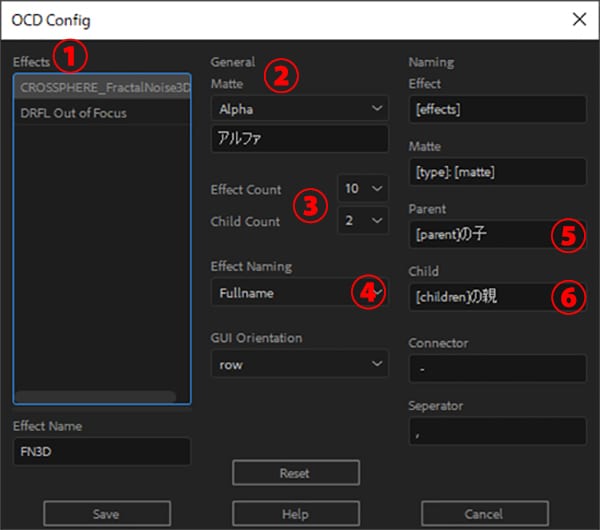Select CROSSPHERE_FractalNoise3D in Effects list
This screenshot has height=530, width=600.
pyautogui.click(x=100, y=87)
